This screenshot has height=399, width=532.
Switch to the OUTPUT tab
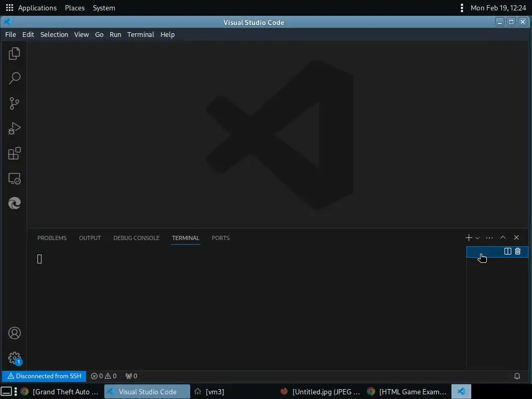[x=90, y=238]
